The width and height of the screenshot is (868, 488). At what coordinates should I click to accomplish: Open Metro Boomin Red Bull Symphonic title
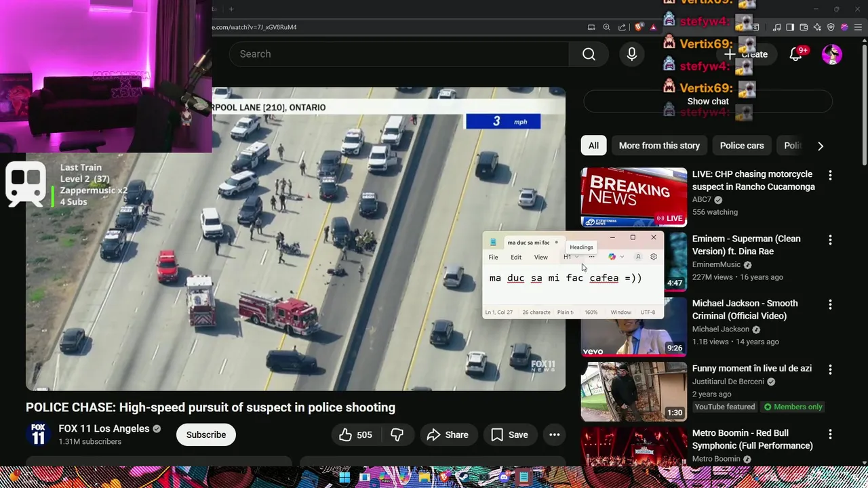(752, 439)
